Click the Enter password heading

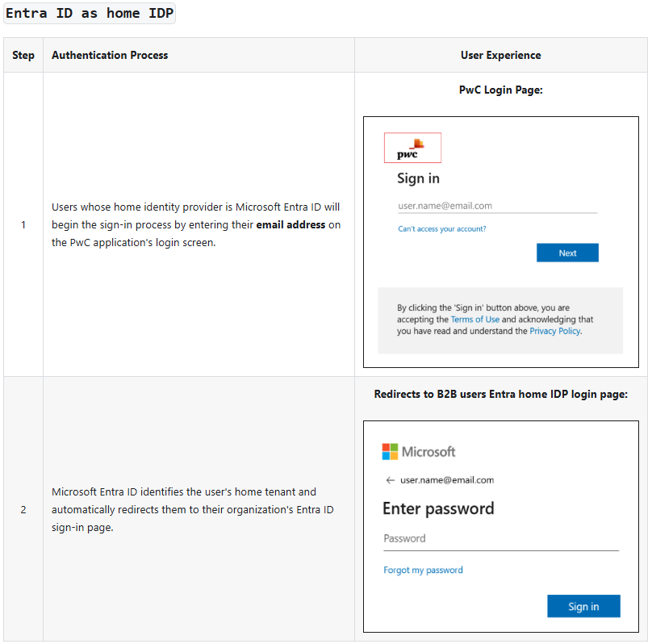pyautogui.click(x=438, y=508)
